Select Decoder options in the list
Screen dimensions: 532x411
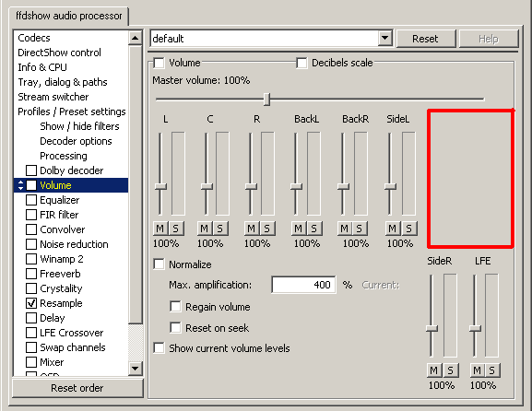click(76, 141)
